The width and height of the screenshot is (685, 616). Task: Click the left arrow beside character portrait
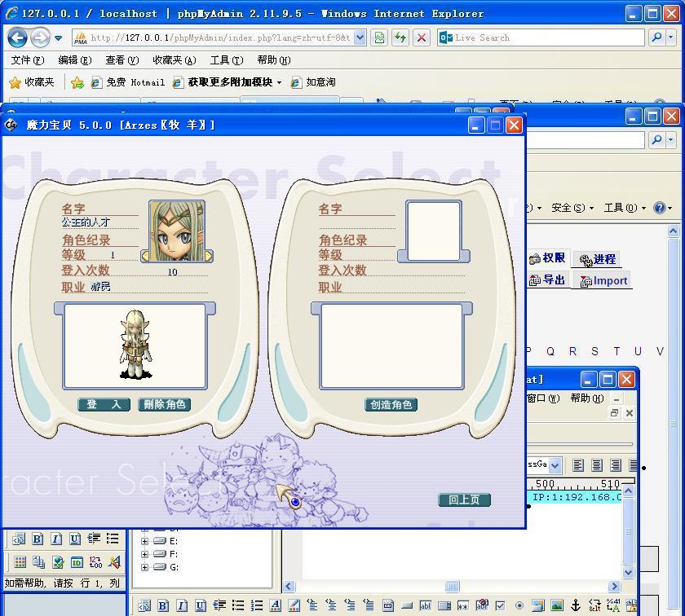pyautogui.click(x=146, y=256)
